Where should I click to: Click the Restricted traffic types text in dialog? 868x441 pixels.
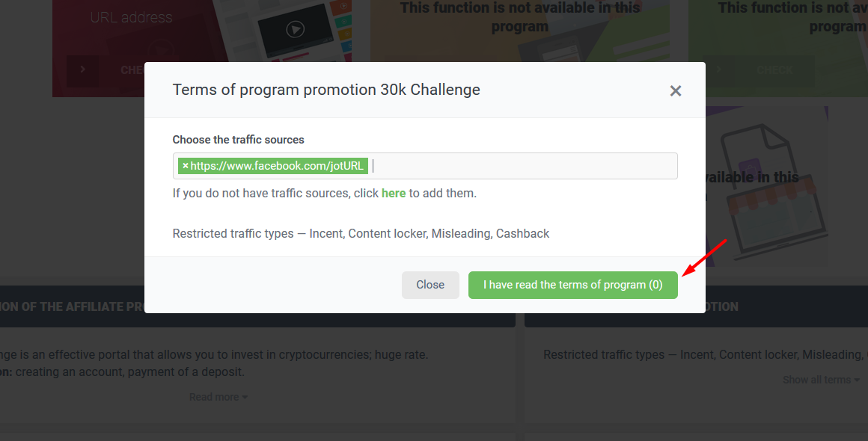click(361, 233)
